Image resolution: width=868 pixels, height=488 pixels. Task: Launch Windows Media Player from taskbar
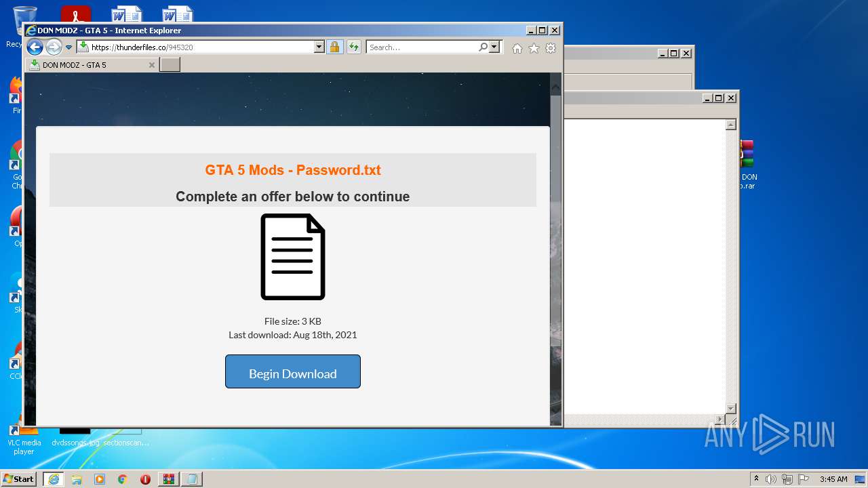(100, 479)
